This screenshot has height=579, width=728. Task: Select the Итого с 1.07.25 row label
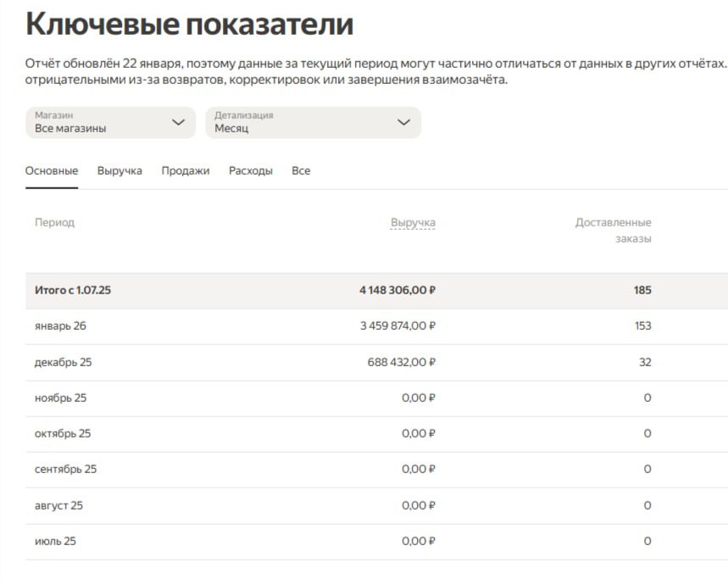coord(73,290)
